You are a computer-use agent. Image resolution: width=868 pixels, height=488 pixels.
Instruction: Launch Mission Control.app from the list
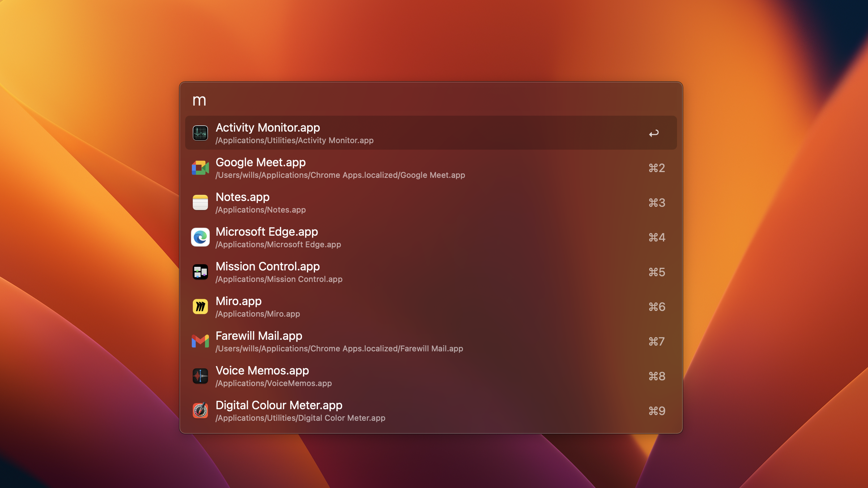click(268, 267)
